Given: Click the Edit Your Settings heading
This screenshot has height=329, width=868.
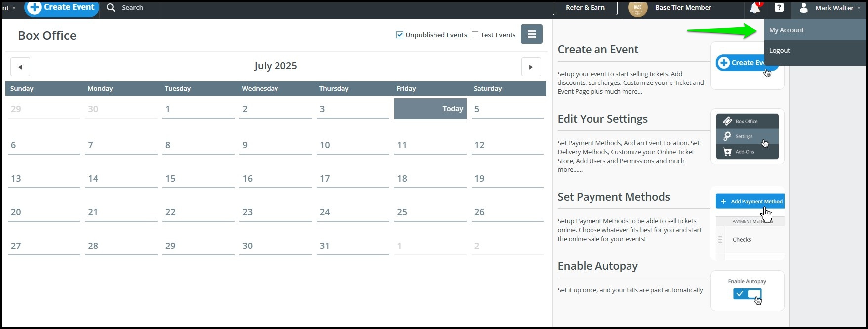Looking at the screenshot, I should click(x=602, y=119).
